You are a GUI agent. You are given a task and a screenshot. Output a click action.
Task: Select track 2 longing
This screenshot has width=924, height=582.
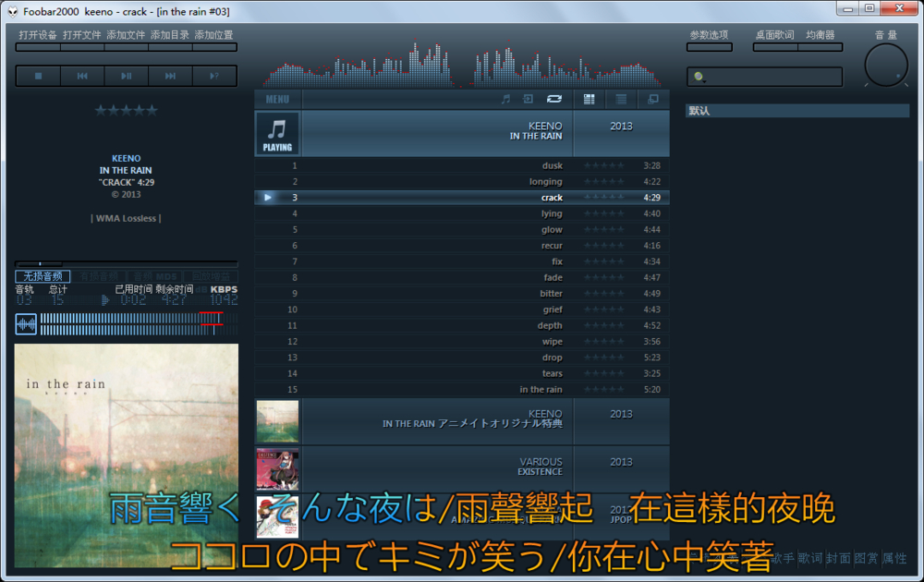[462, 181]
